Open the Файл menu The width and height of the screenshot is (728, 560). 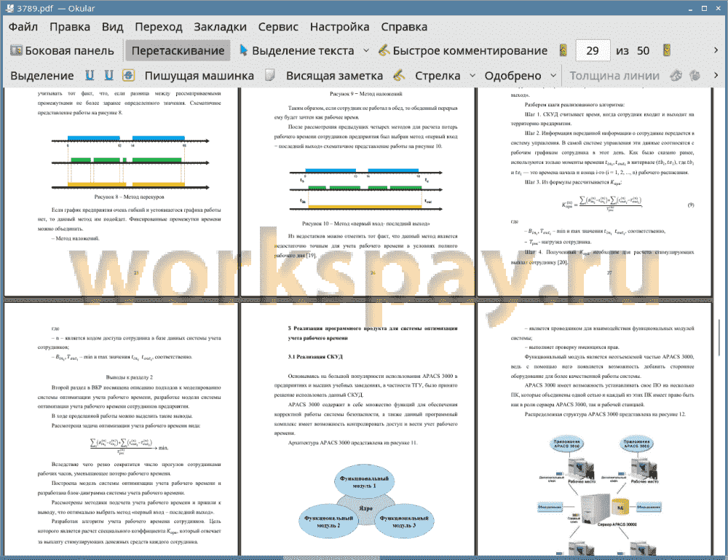pyautogui.click(x=23, y=27)
